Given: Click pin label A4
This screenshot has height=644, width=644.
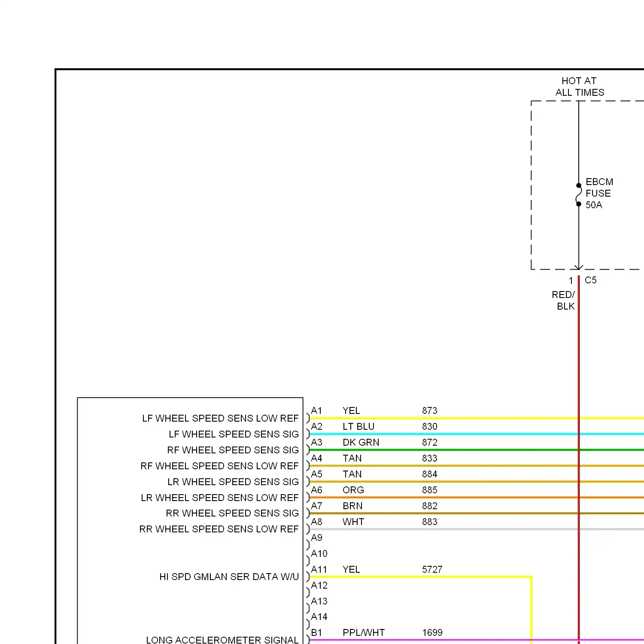Looking at the screenshot, I should point(316,458).
